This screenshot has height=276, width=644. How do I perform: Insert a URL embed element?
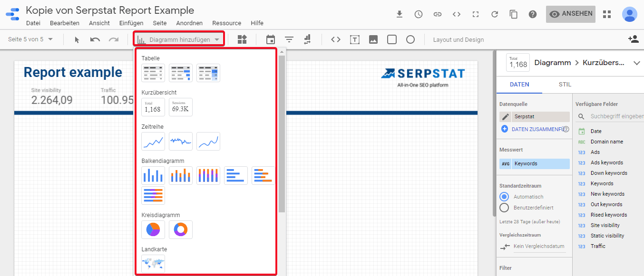point(336,39)
